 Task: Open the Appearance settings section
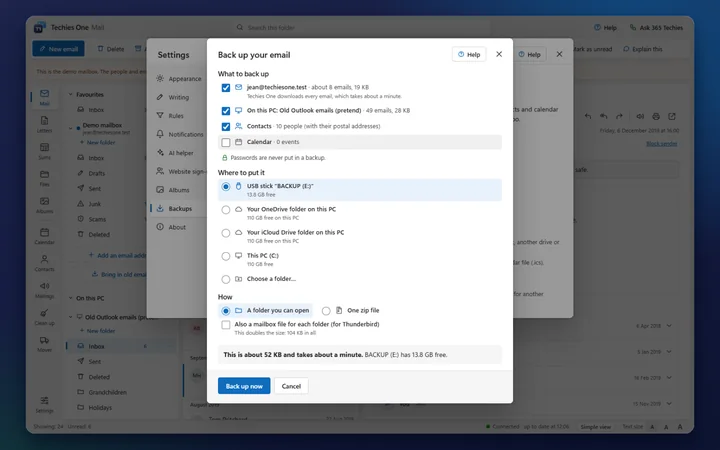click(x=180, y=79)
